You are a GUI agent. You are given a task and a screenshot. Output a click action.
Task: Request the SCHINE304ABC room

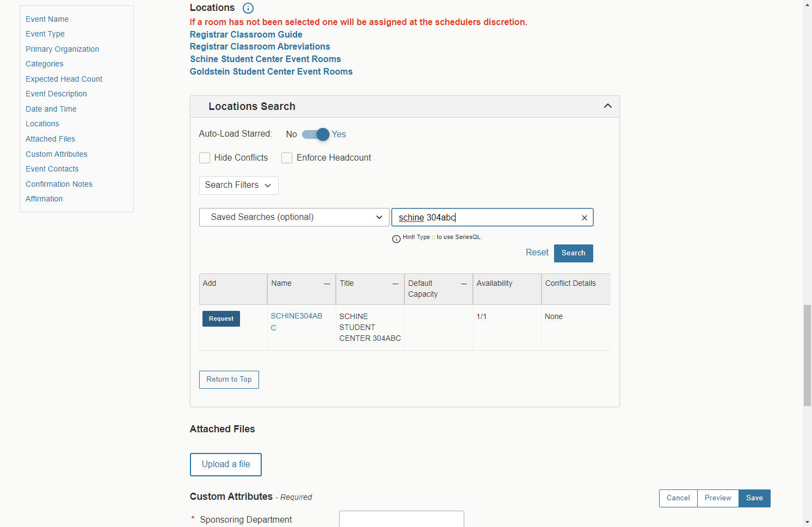(221, 318)
